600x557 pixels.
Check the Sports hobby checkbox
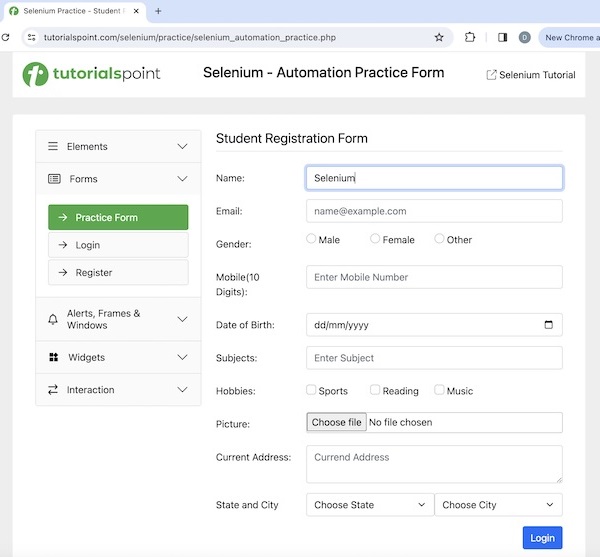pos(311,390)
